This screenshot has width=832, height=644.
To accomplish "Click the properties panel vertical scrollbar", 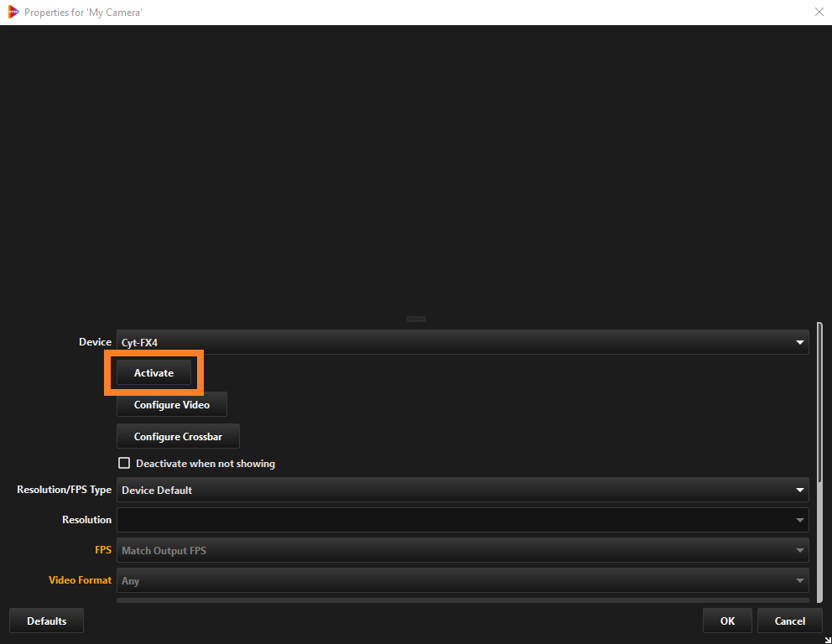I will pos(819,462).
